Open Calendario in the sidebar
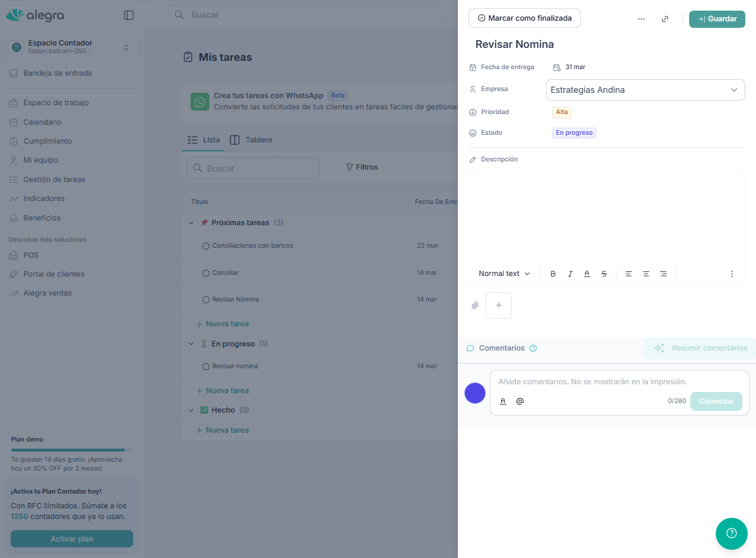 [42, 122]
